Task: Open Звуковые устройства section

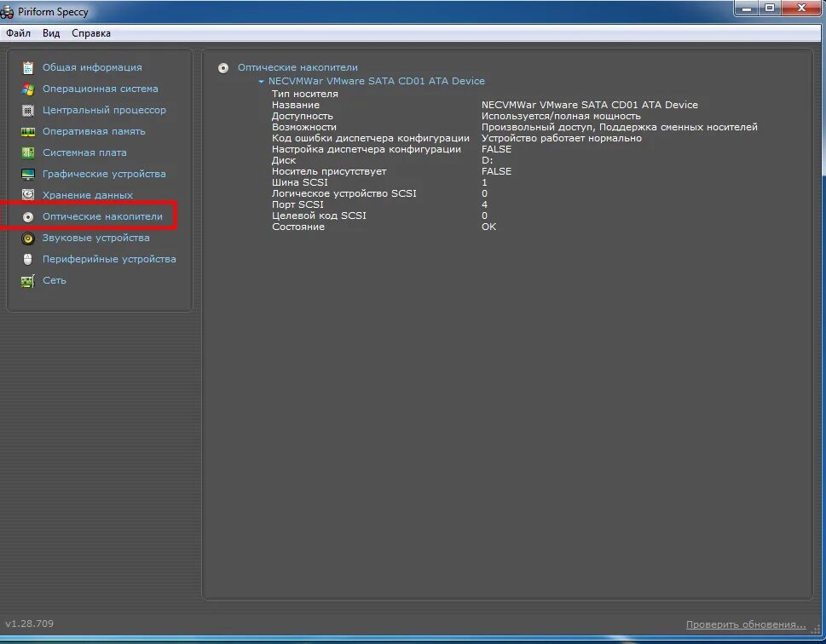Action: pyautogui.click(x=95, y=238)
